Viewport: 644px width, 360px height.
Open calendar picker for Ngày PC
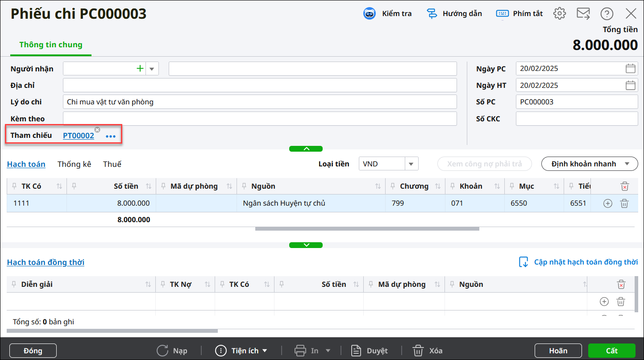pyautogui.click(x=630, y=69)
